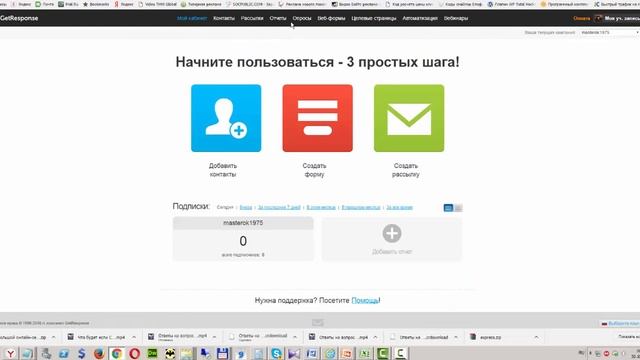The width and height of the screenshot is (640, 360).
Task: Open the Целевые страницы menu
Action: [x=373, y=18]
